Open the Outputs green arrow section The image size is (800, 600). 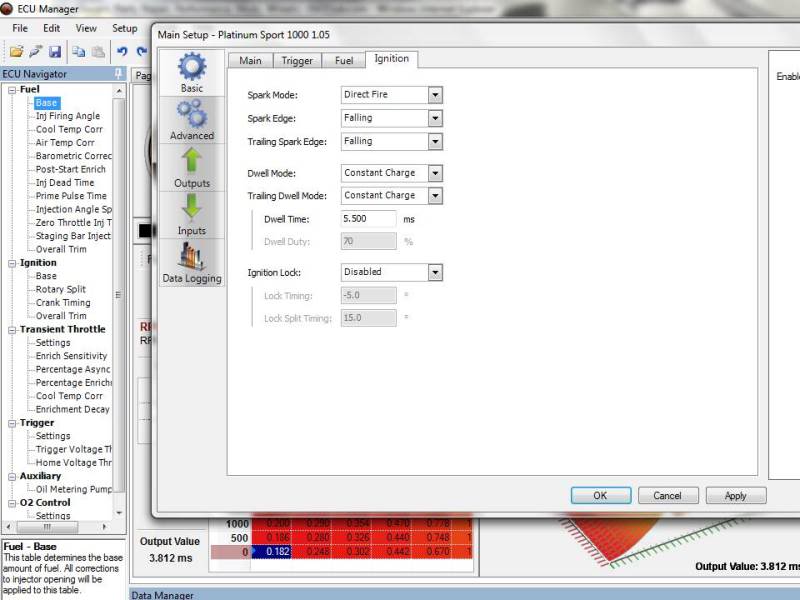click(192, 167)
